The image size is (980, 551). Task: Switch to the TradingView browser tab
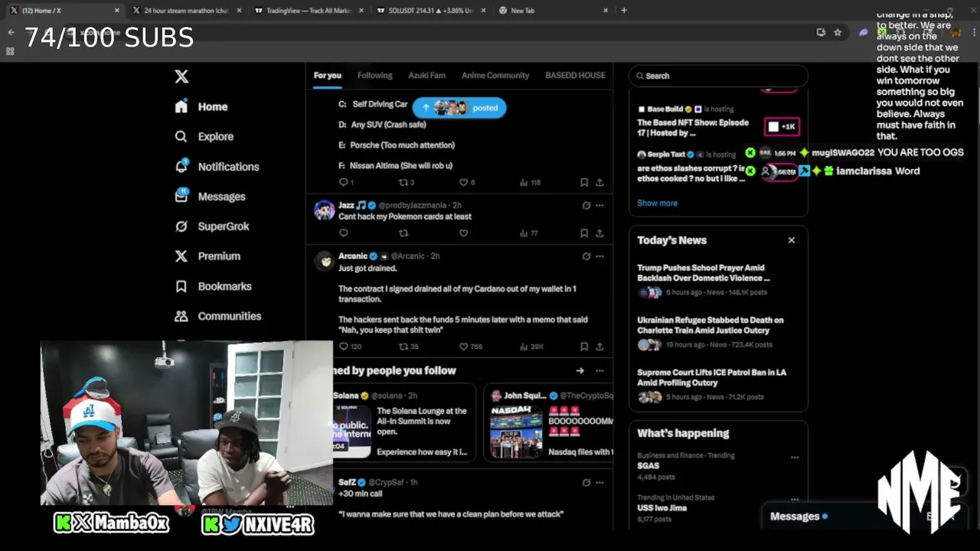point(309,11)
